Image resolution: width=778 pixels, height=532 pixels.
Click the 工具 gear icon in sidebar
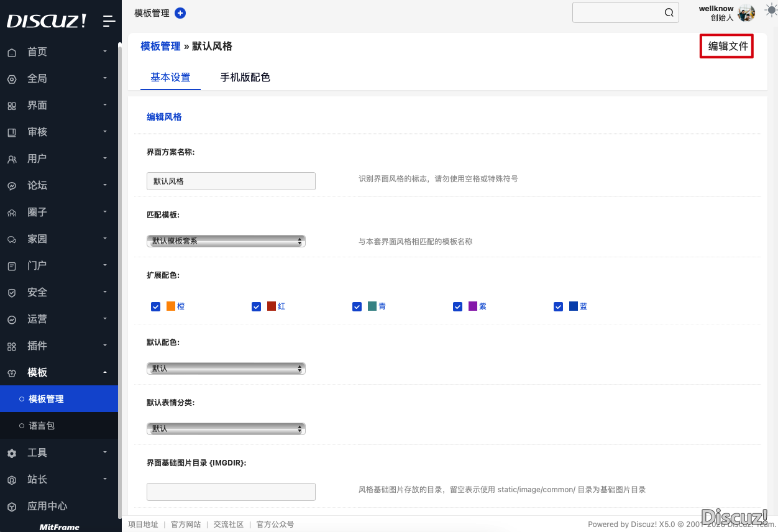(12, 453)
